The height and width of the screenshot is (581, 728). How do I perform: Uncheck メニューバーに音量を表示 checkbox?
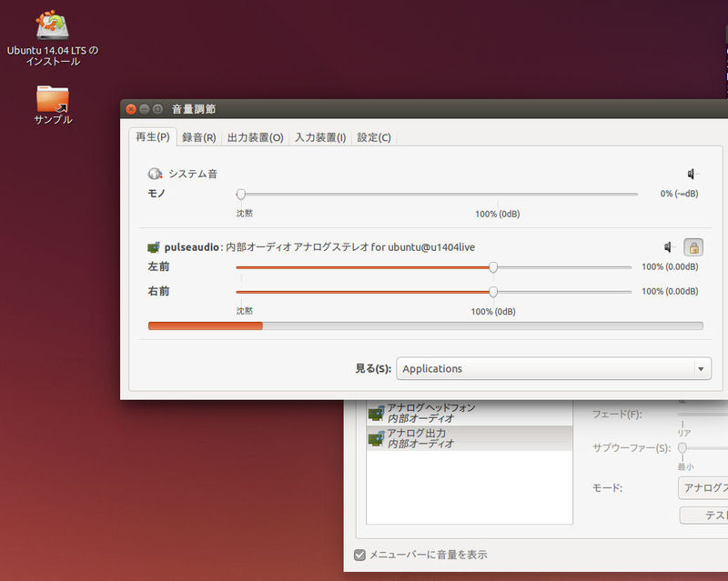[x=360, y=555]
